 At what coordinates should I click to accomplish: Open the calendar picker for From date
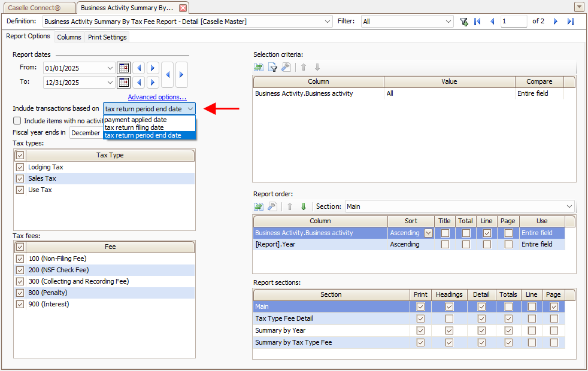[x=123, y=68]
